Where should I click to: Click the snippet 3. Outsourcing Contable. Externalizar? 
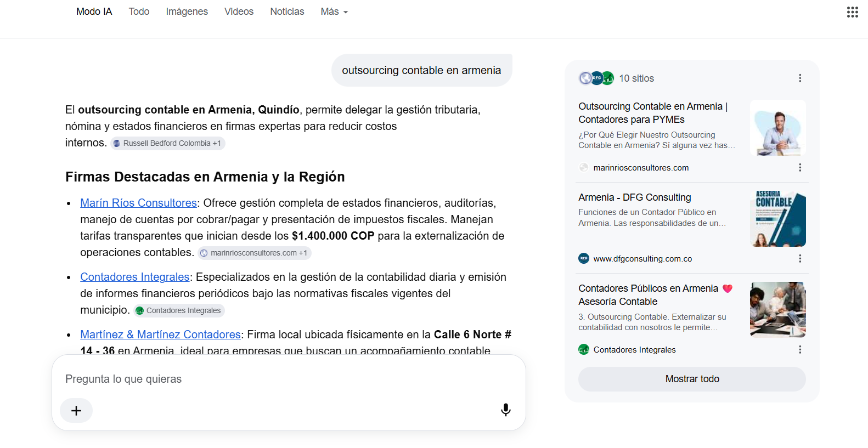coord(652,322)
